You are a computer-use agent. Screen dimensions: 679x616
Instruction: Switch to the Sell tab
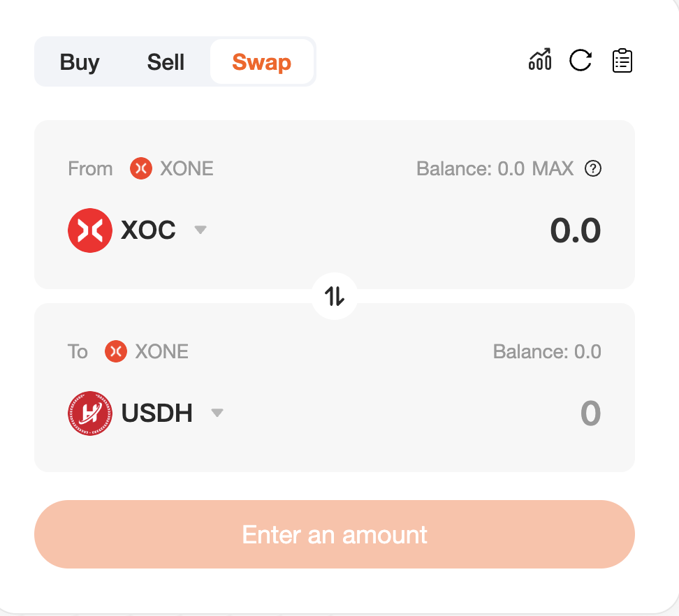point(166,62)
